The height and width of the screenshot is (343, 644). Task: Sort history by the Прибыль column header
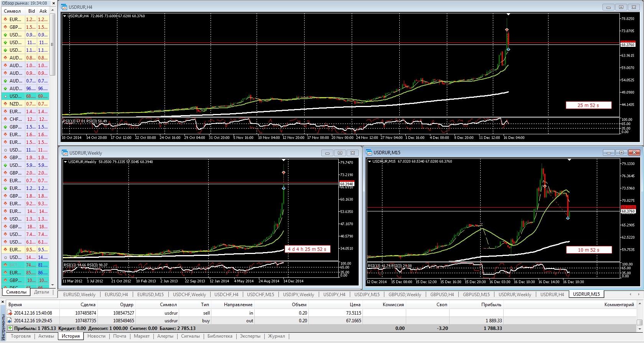(491, 304)
